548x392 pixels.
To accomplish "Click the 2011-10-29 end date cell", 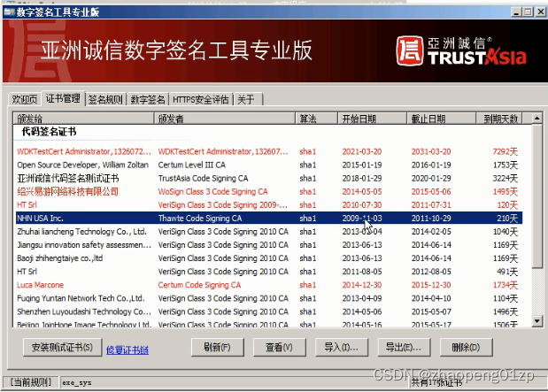I will coord(431,218).
